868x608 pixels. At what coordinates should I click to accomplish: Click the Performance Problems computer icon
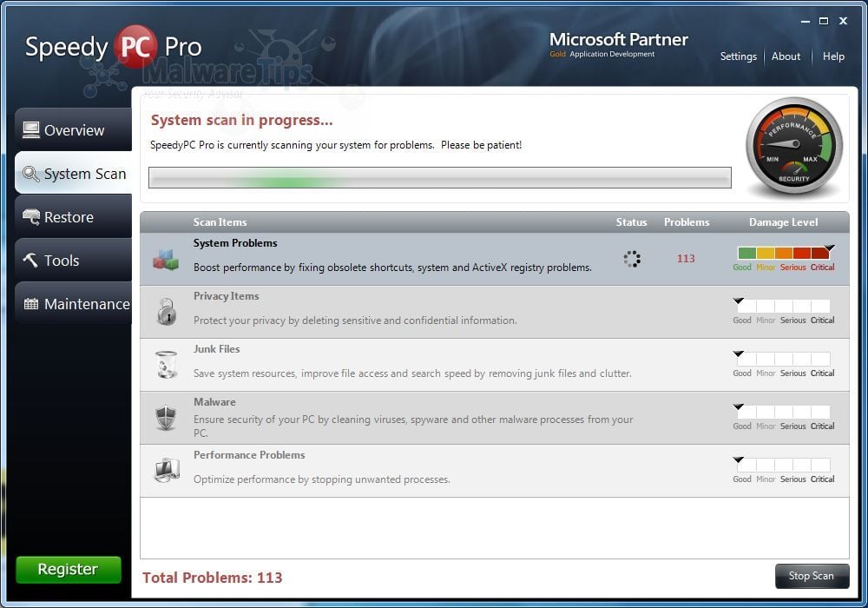point(167,471)
